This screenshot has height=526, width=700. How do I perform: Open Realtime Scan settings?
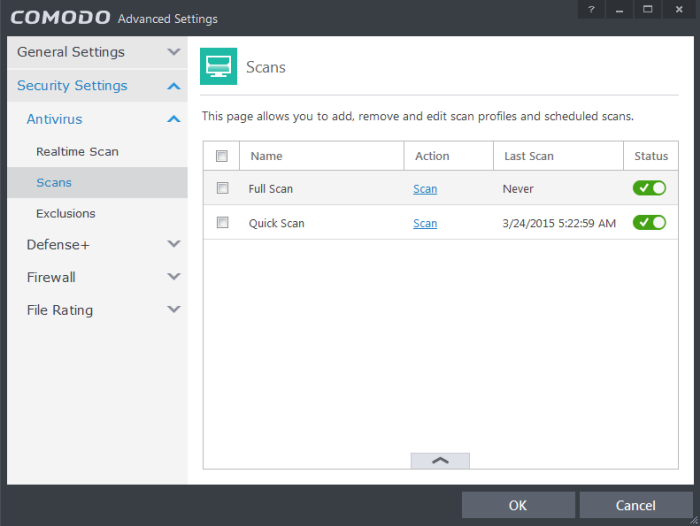77,152
